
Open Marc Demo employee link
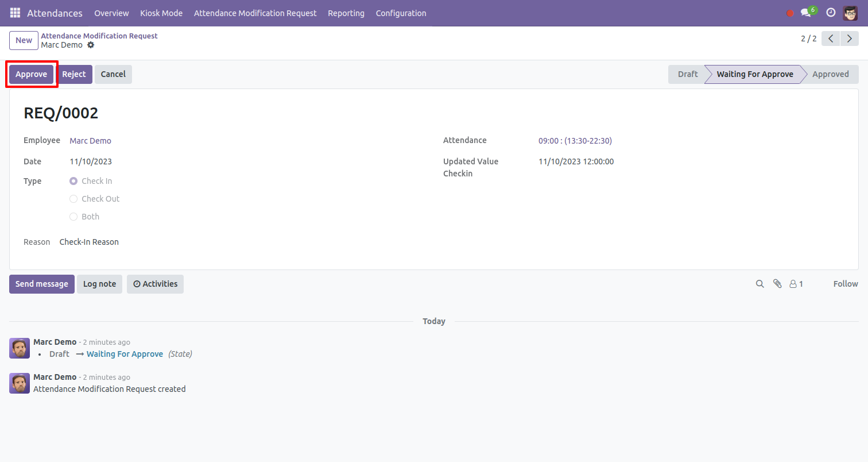tap(91, 141)
